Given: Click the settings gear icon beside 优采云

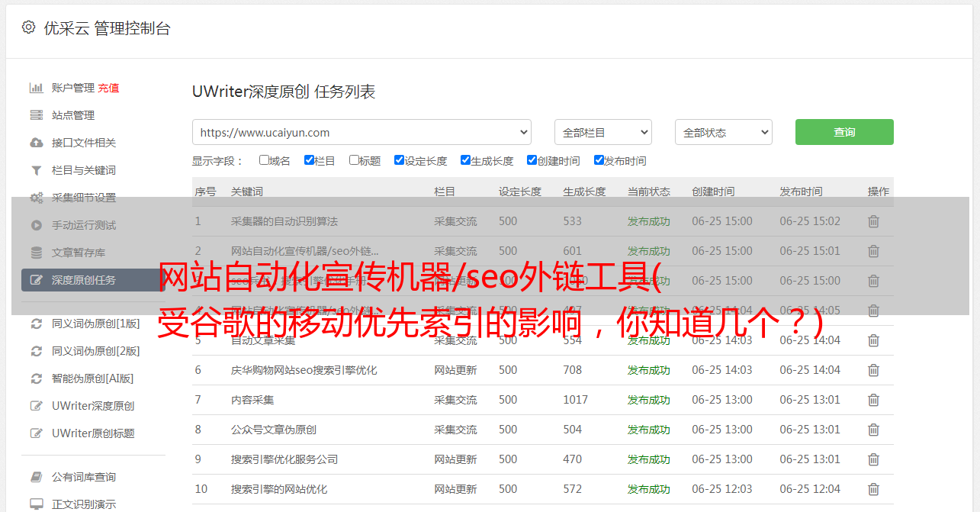Looking at the screenshot, I should (28, 28).
